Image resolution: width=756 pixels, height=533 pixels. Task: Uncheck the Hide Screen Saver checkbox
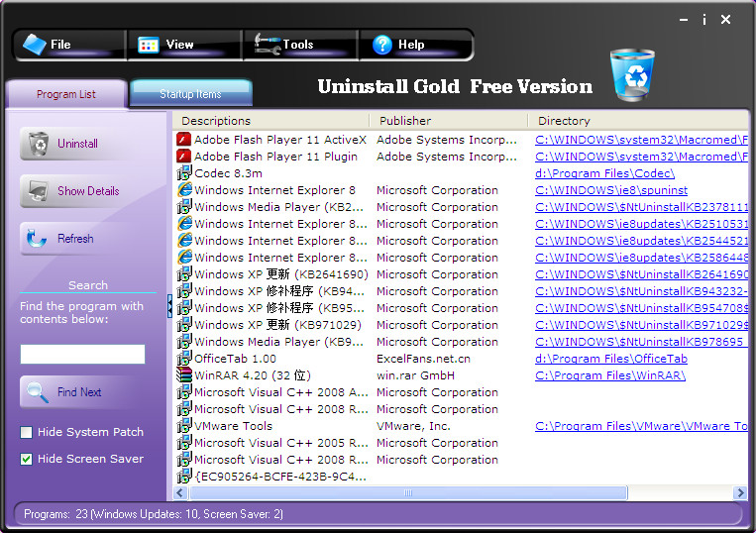click(26, 459)
